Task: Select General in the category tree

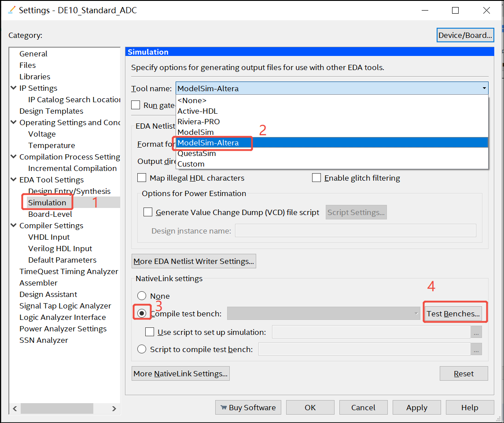Action: pos(33,54)
